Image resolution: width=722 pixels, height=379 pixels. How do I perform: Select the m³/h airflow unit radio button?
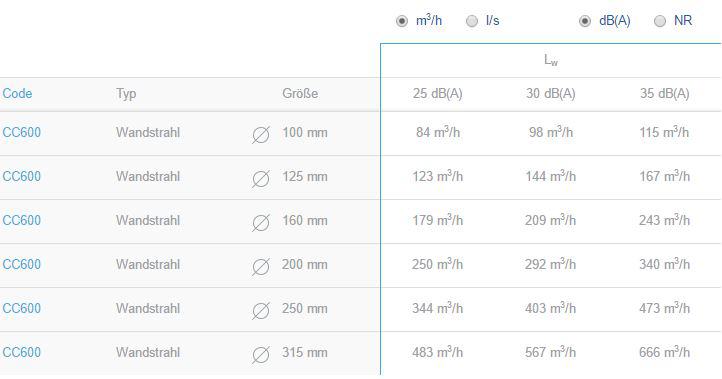click(x=402, y=21)
